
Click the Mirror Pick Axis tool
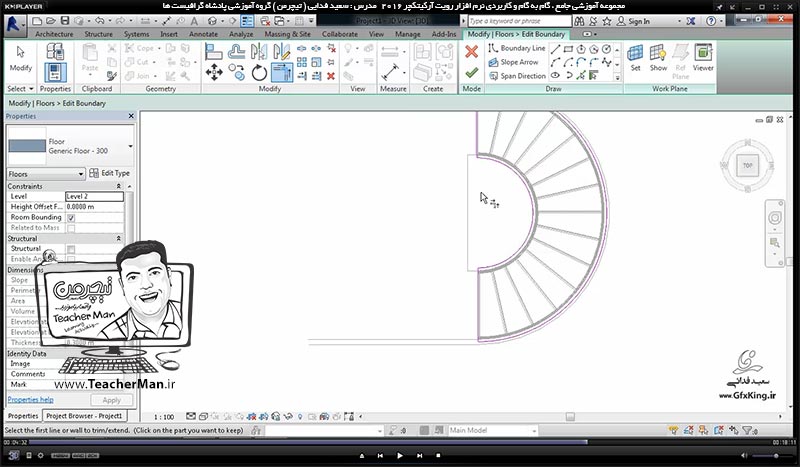(x=259, y=52)
